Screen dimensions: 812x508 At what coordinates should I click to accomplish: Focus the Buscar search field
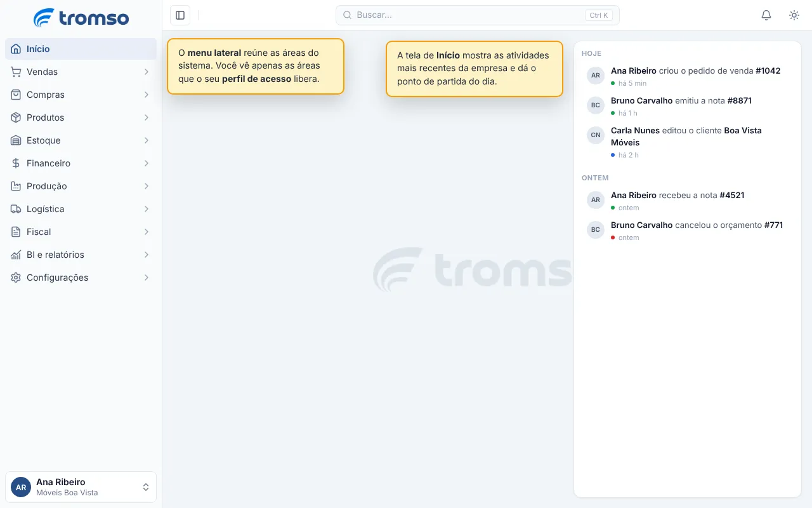pos(477,15)
